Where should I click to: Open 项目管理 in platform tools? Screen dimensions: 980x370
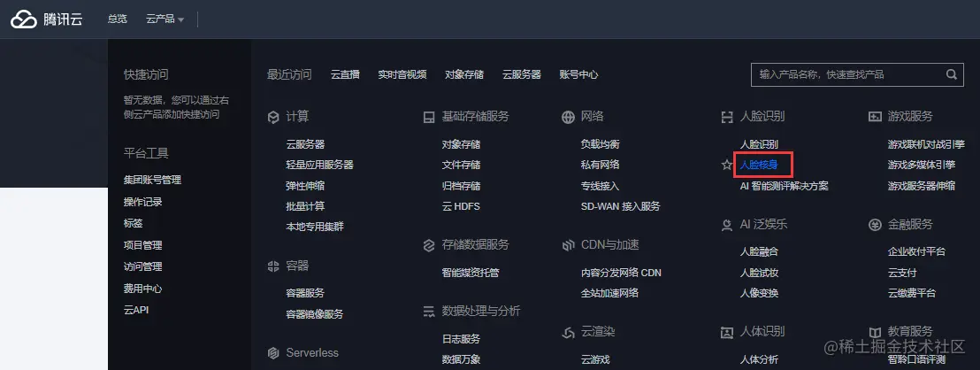pyautogui.click(x=143, y=245)
